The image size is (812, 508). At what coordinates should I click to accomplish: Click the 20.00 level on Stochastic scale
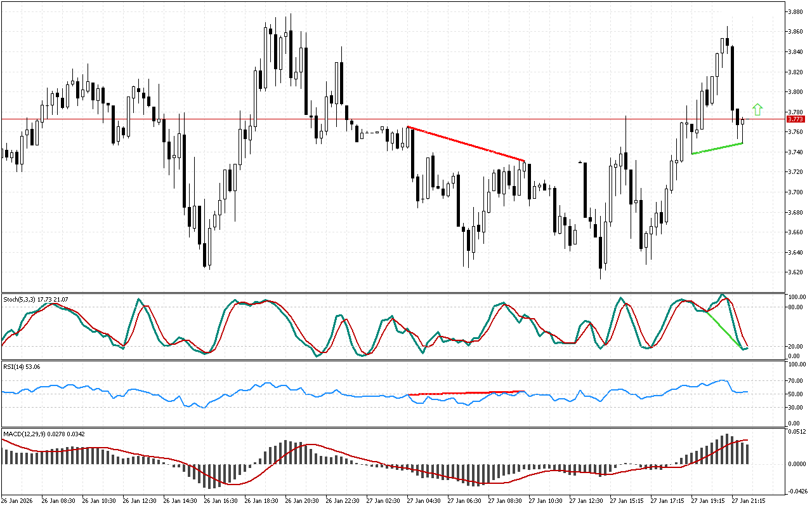pos(796,346)
